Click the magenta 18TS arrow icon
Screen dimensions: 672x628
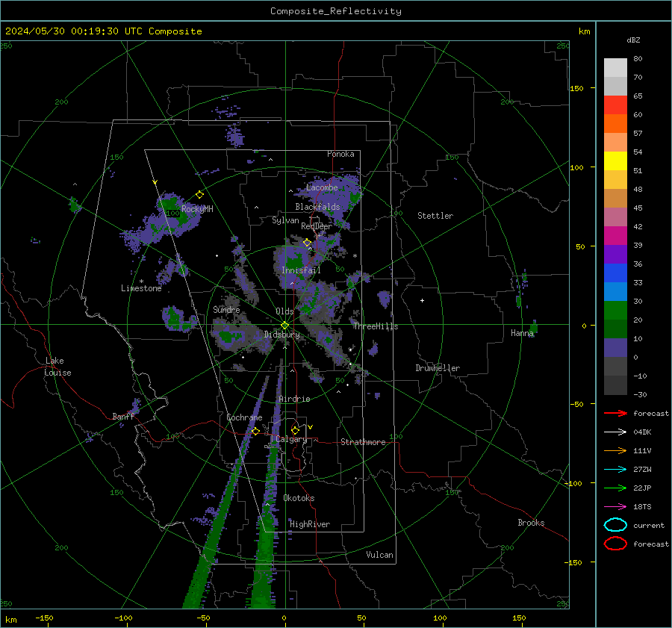click(615, 507)
